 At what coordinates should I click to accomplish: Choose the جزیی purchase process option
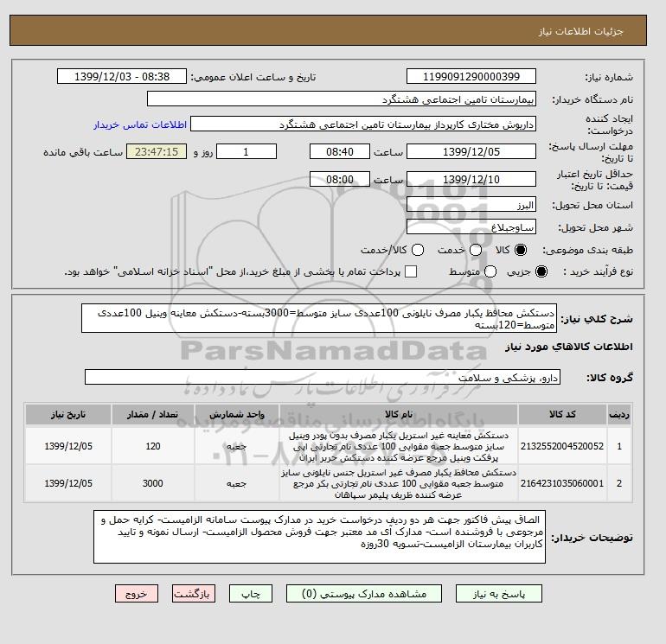541,271
